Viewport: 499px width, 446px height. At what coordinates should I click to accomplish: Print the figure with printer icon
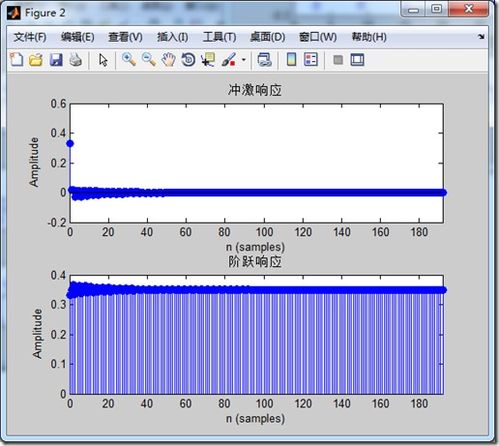coord(76,60)
